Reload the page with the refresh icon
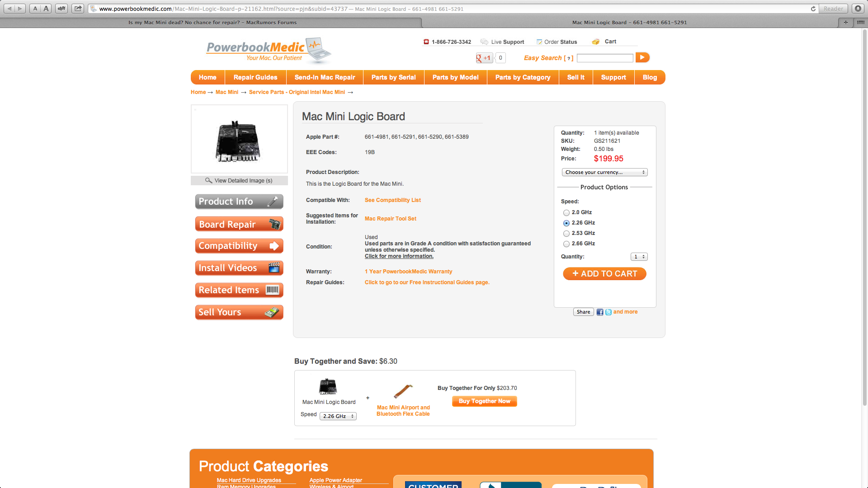 pos(813,9)
